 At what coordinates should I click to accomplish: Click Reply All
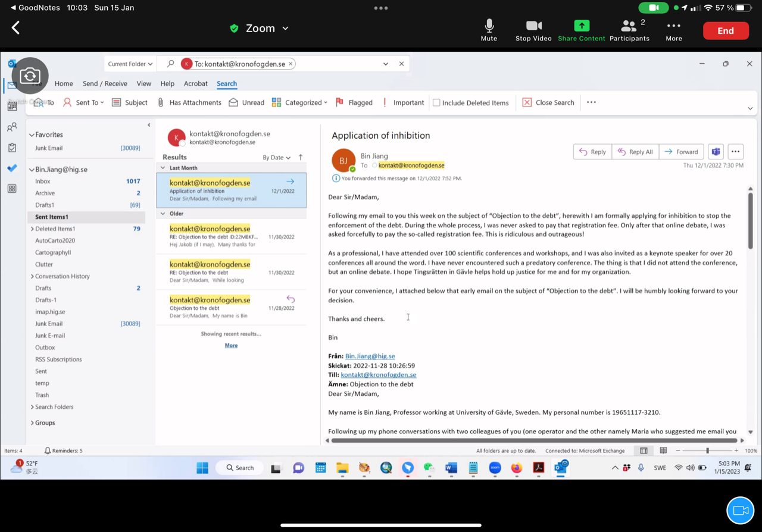click(x=635, y=152)
